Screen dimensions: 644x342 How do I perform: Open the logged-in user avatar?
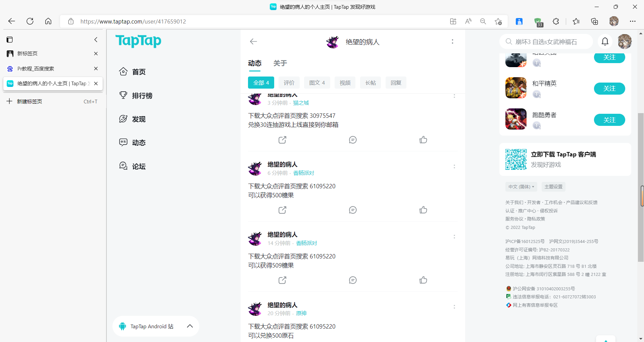625,42
